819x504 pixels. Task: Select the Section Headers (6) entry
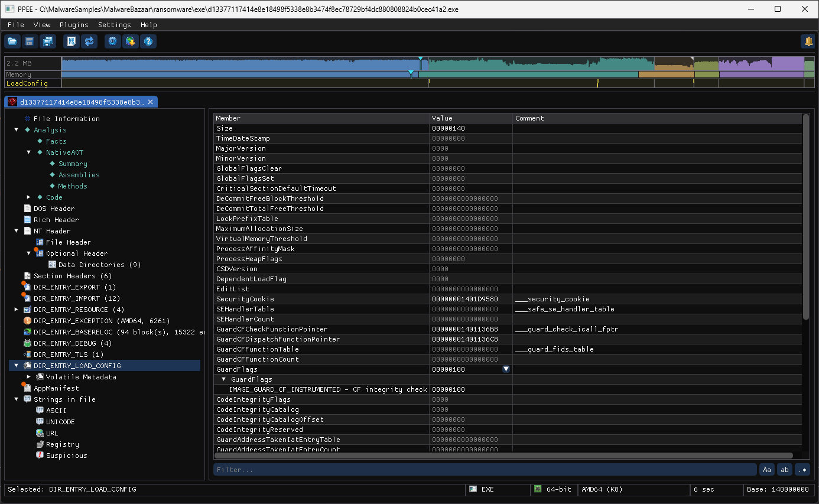pyautogui.click(x=73, y=276)
